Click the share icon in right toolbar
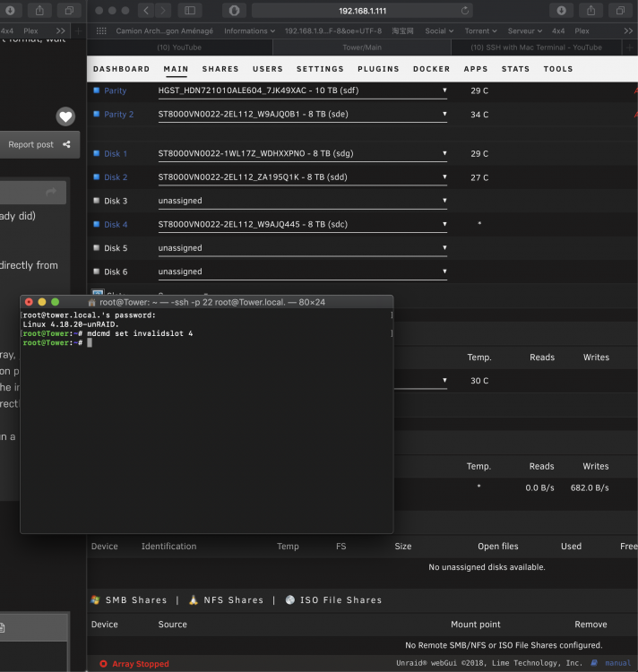Image resolution: width=638 pixels, height=672 pixels. point(591,11)
